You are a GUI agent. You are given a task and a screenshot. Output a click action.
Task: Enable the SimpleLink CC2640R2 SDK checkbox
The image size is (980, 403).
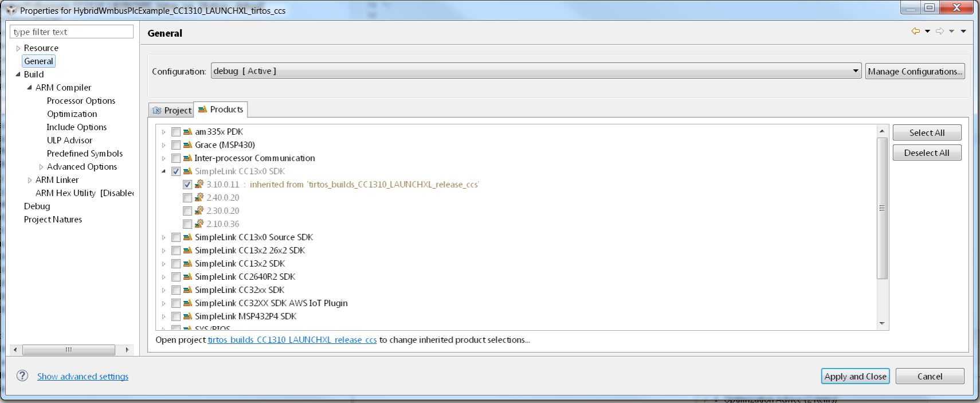(176, 277)
